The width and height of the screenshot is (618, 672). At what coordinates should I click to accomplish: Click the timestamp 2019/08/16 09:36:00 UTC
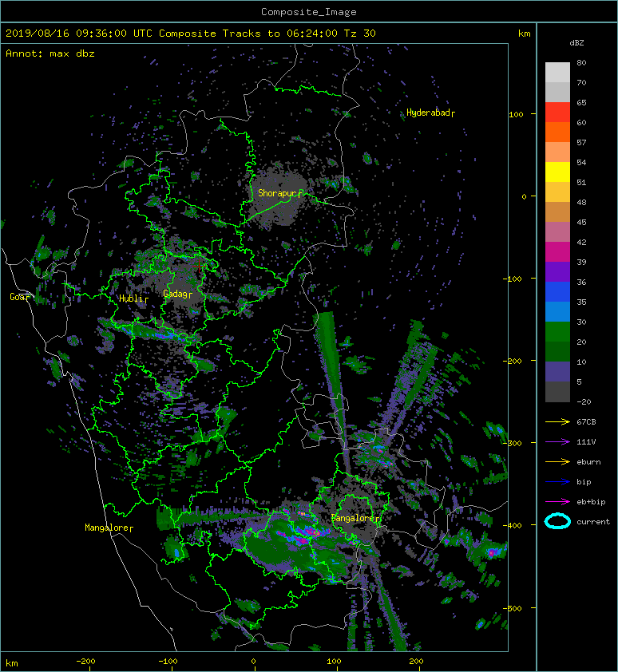[x=78, y=34]
